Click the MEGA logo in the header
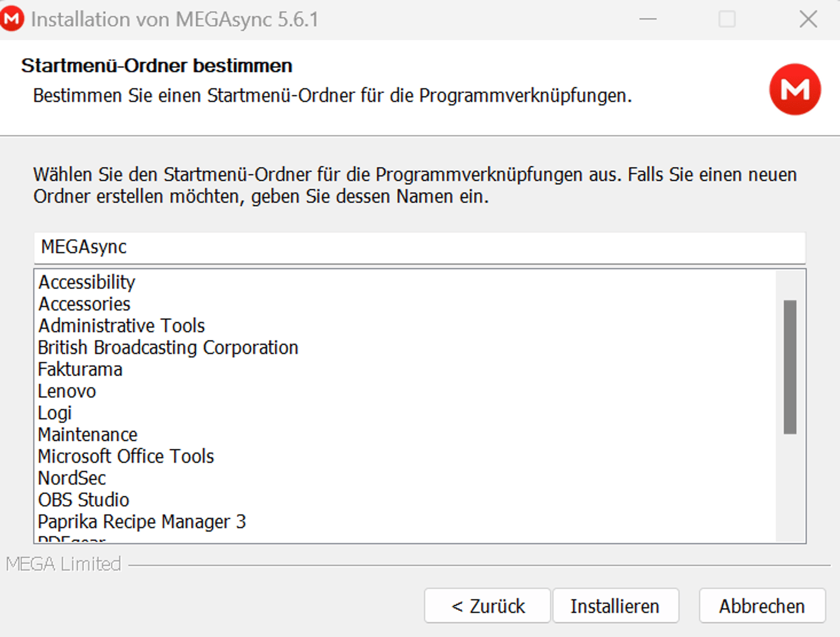840x637 pixels. click(x=795, y=89)
